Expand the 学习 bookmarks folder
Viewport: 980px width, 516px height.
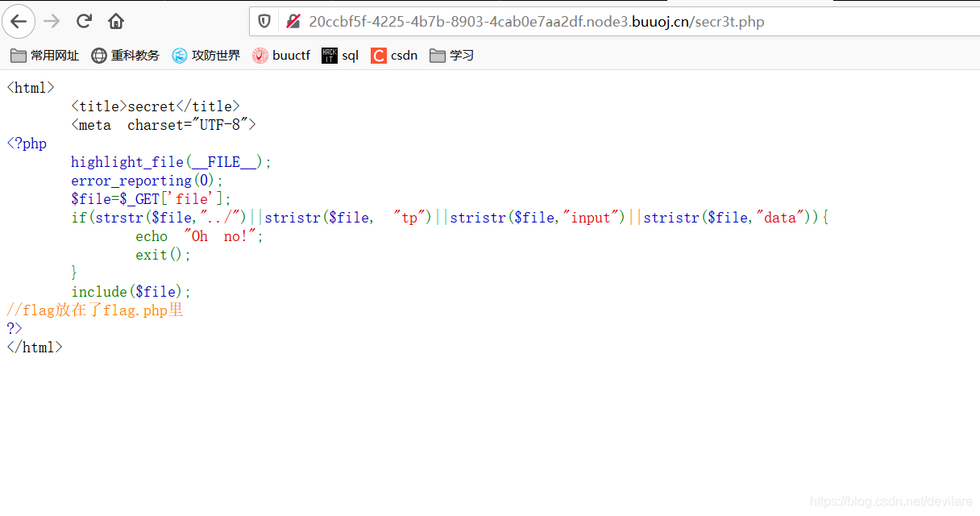451,56
